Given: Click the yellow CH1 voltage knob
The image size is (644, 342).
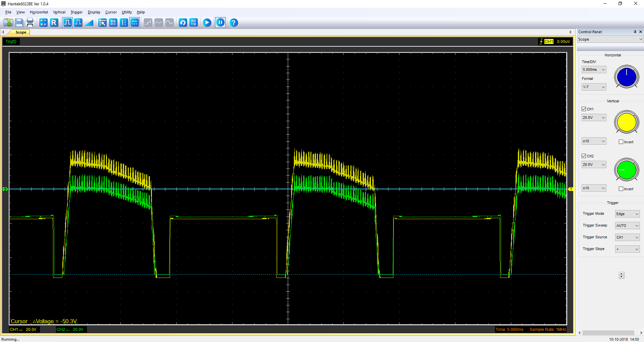Looking at the screenshot, I should pos(626,122).
